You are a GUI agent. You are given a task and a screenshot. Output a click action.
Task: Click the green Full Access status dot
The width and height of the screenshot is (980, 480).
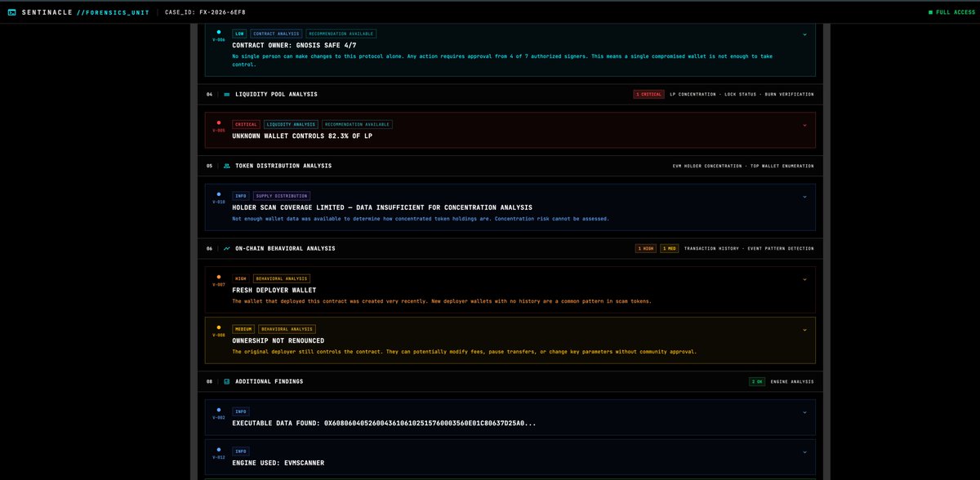[930, 12]
